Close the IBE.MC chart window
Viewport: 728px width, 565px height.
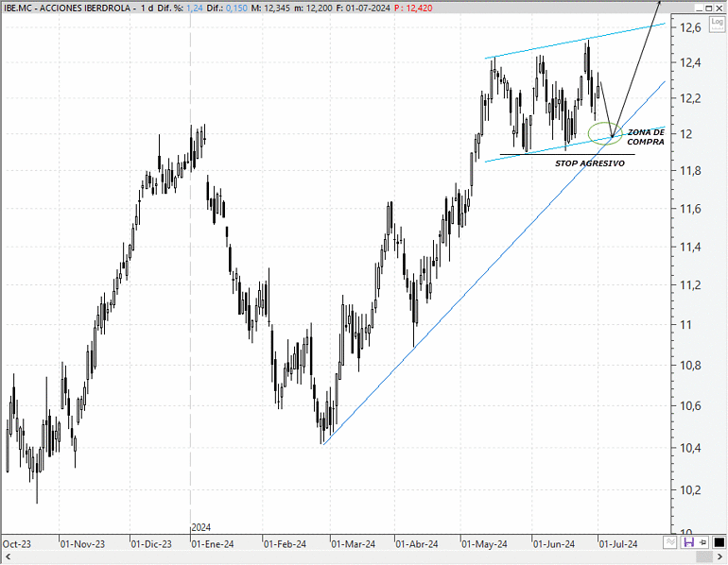point(719,8)
